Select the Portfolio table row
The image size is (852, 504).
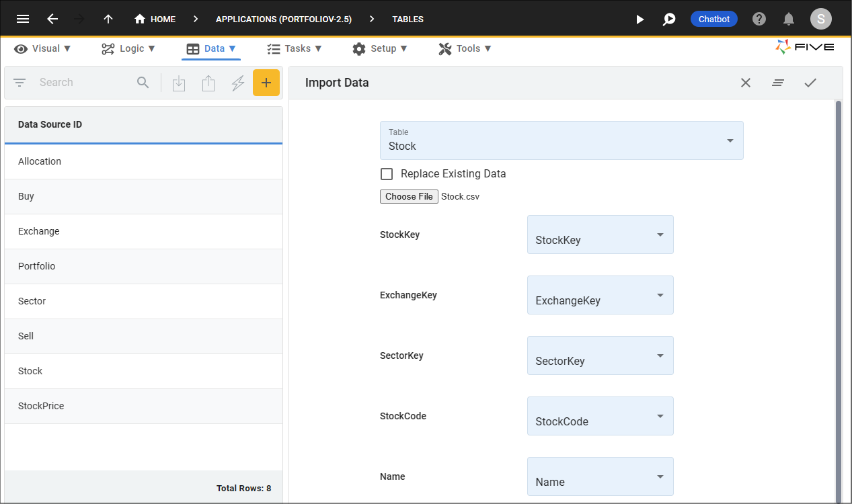pos(143,266)
